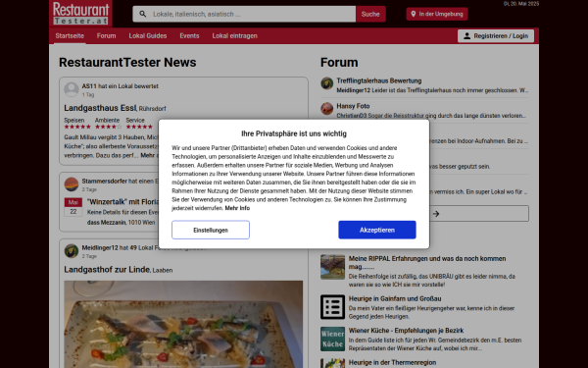Open Landgasthaus Essl restaurant link
The height and width of the screenshot is (368, 588).
point(100,108)
